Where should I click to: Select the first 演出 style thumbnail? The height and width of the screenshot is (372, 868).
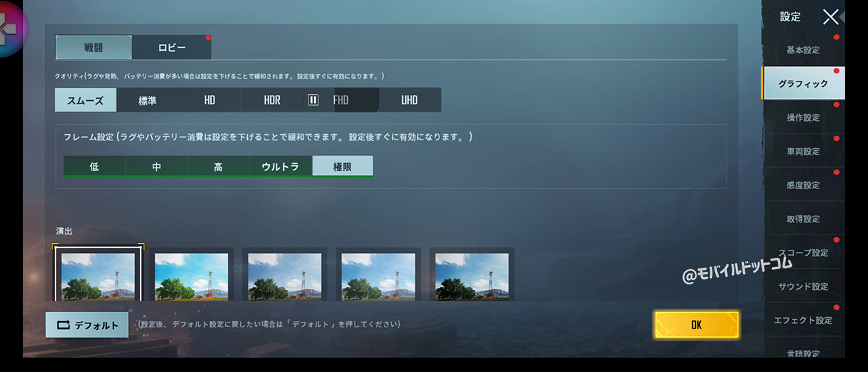tap(98, 274)
